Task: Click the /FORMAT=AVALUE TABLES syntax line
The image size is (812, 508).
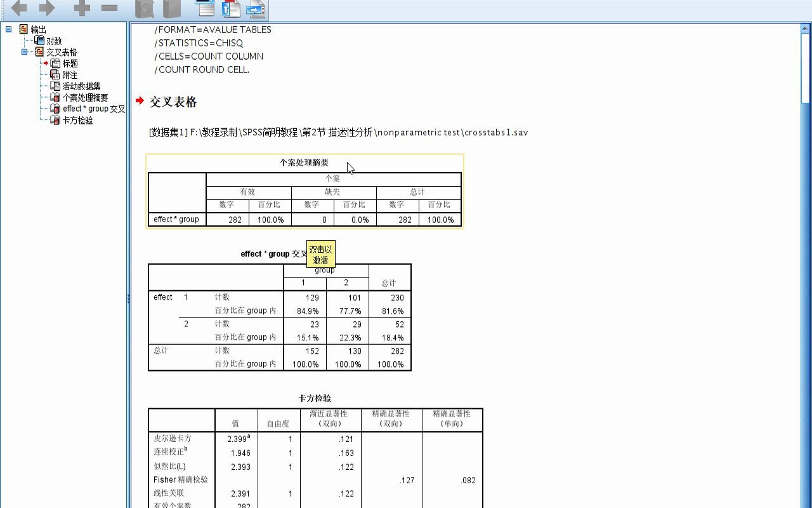Action: pyautogui.click(x=213, y=30)
